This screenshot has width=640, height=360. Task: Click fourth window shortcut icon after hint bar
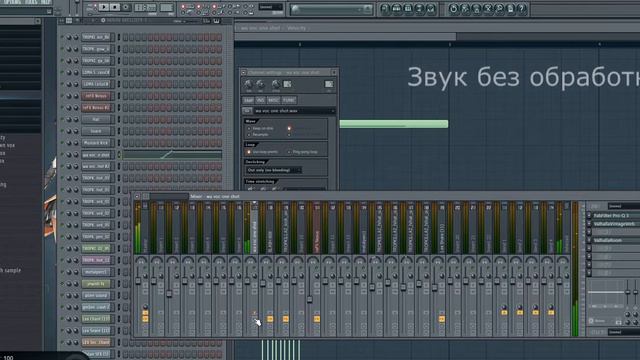click(419, 8)
